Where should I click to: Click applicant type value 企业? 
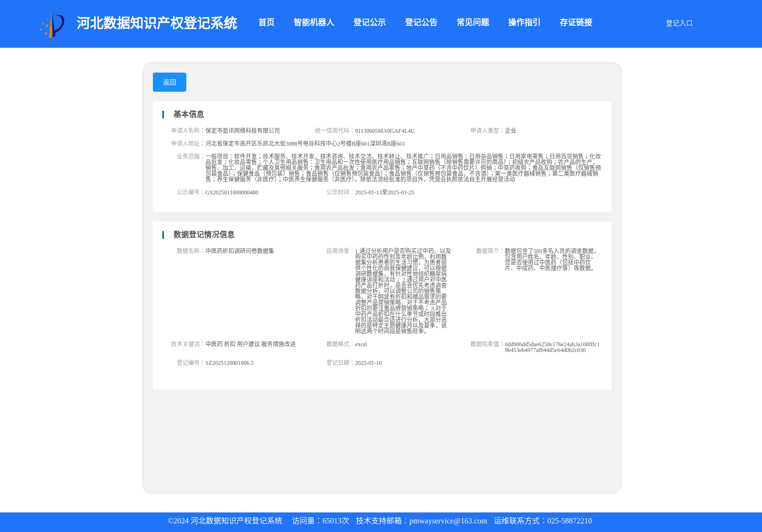click(x=510, y=131)
